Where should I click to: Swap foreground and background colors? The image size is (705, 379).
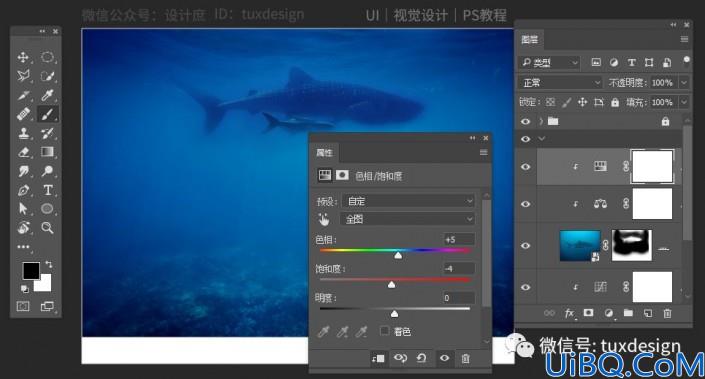point(49,264)
